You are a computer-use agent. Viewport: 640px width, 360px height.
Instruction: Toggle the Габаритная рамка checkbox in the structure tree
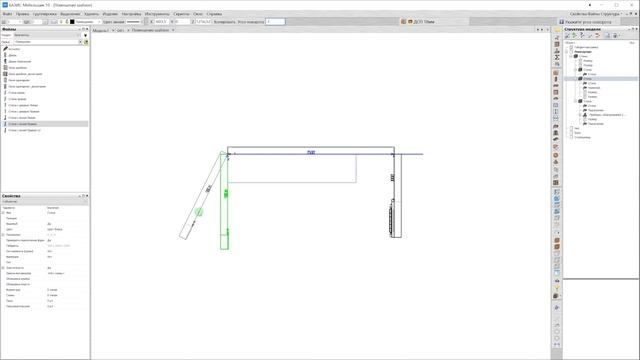(x=571, y=47)
